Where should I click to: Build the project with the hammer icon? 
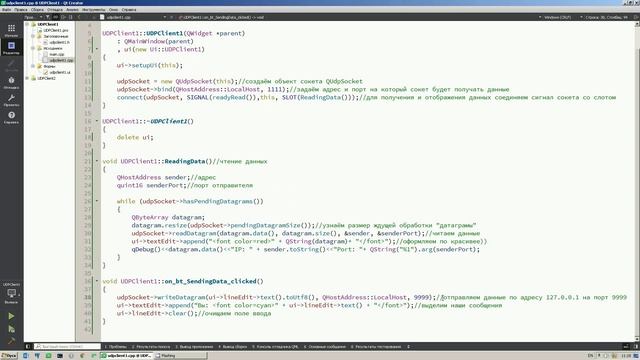11,340
